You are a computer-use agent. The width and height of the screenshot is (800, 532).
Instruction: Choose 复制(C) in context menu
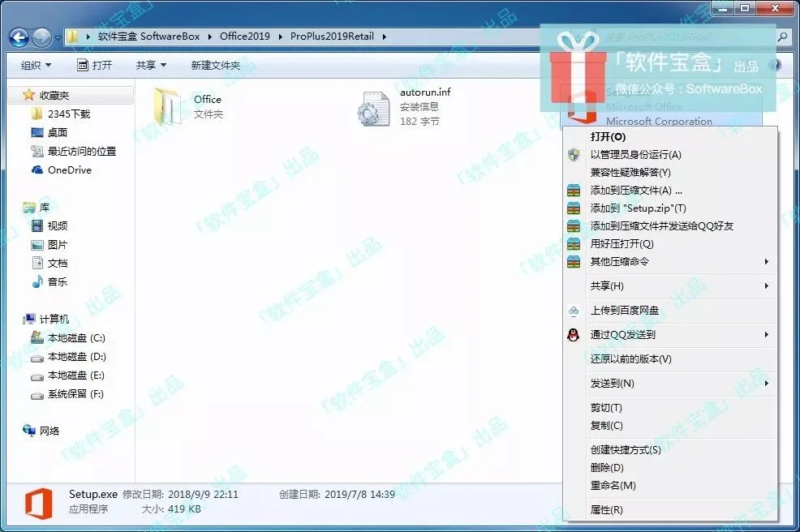[x=670, y=426]
